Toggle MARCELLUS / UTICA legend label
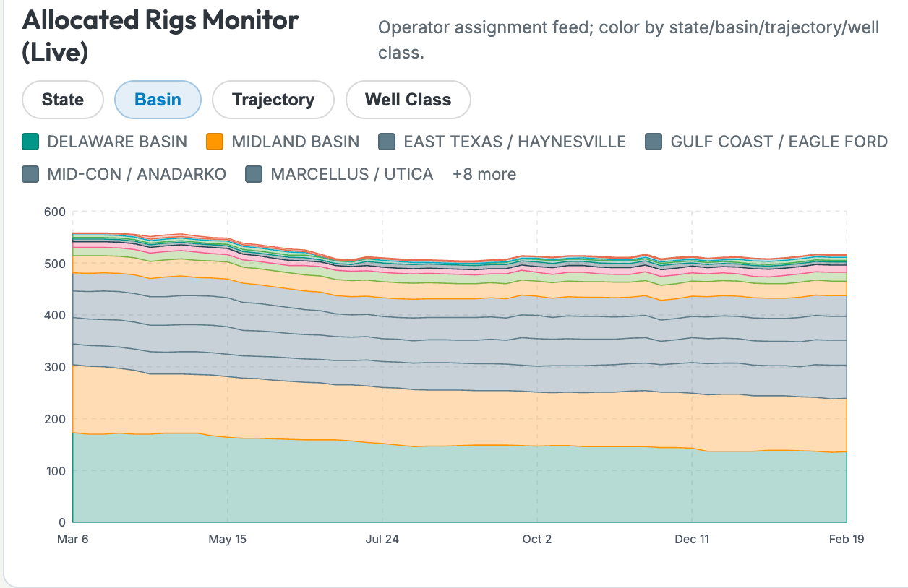This screenshot has height=588, width=908. click(352, 174)
